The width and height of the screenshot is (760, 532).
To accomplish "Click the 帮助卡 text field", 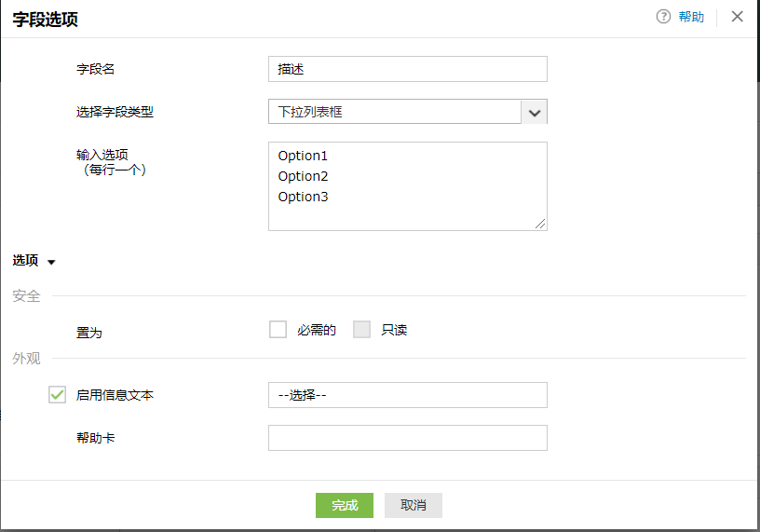I will click(407, 438).
